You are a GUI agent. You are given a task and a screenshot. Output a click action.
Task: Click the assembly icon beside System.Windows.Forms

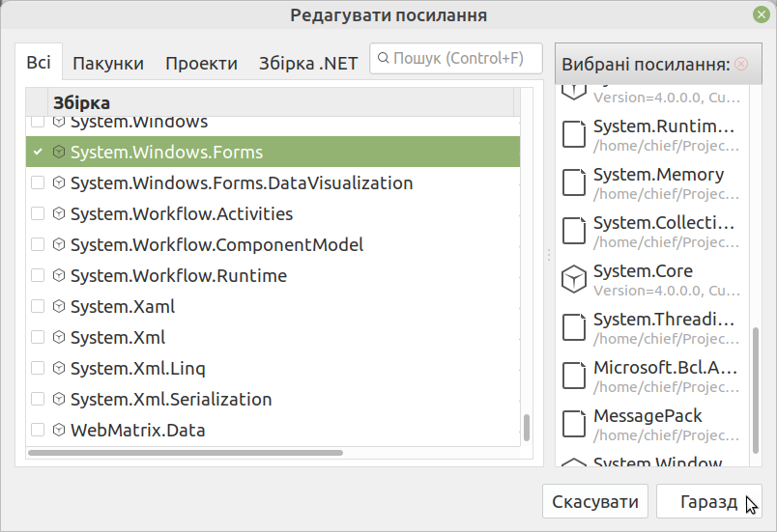pos(59,152)
